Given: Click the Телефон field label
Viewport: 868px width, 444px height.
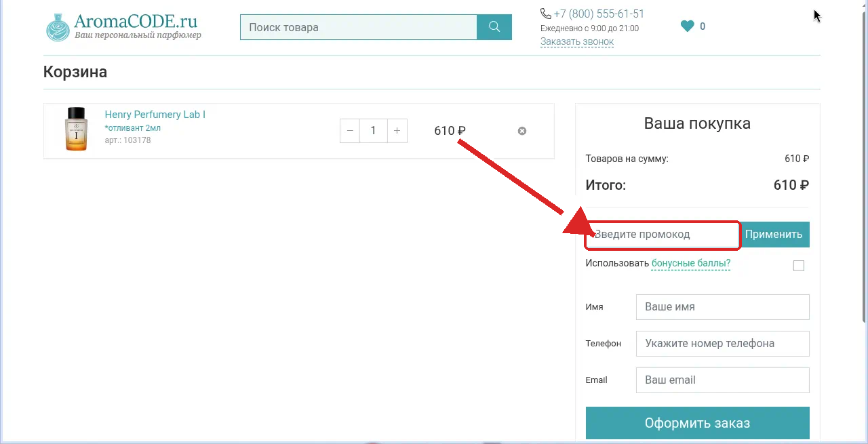Looking at the screenshot, I should (x=604, y=344).
